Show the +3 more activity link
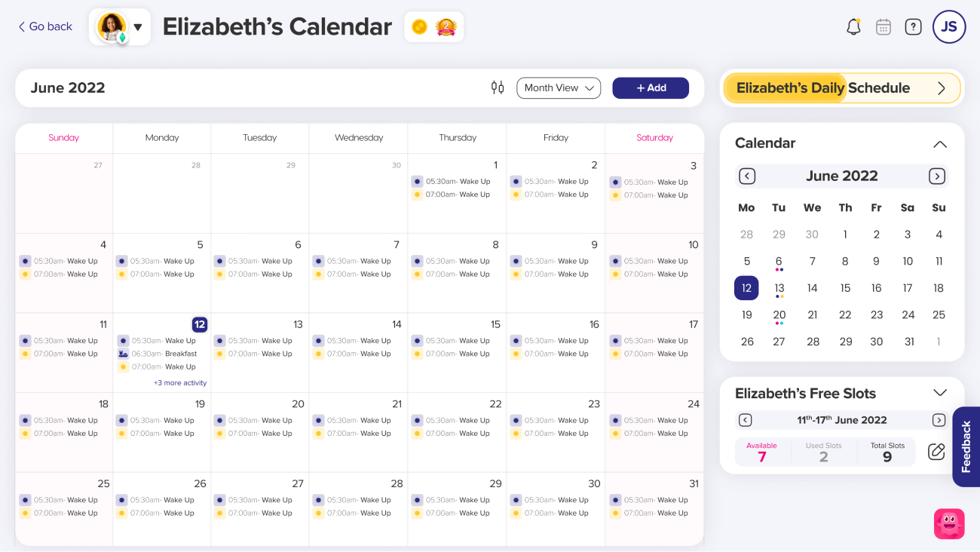This screenshot has width=980, height=552. [x=180, y=383]
